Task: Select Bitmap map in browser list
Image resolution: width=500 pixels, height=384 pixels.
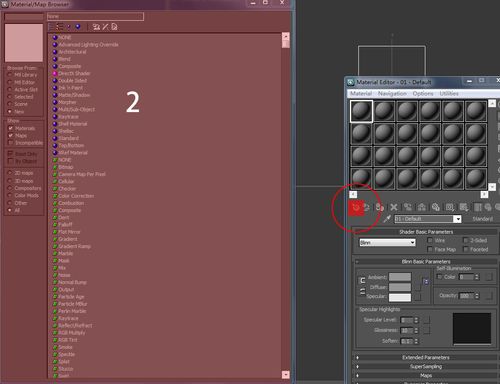Action: (x=63, y=167)
